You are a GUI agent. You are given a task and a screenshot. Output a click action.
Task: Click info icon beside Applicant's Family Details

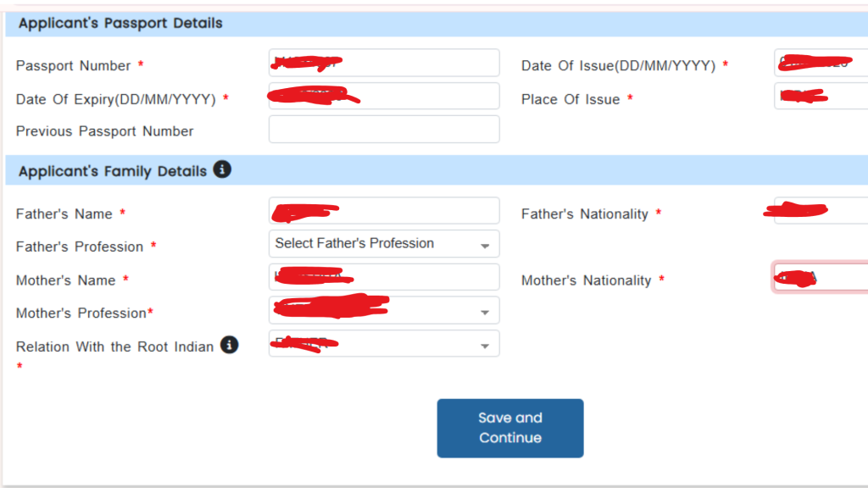[x=222, y=170]
